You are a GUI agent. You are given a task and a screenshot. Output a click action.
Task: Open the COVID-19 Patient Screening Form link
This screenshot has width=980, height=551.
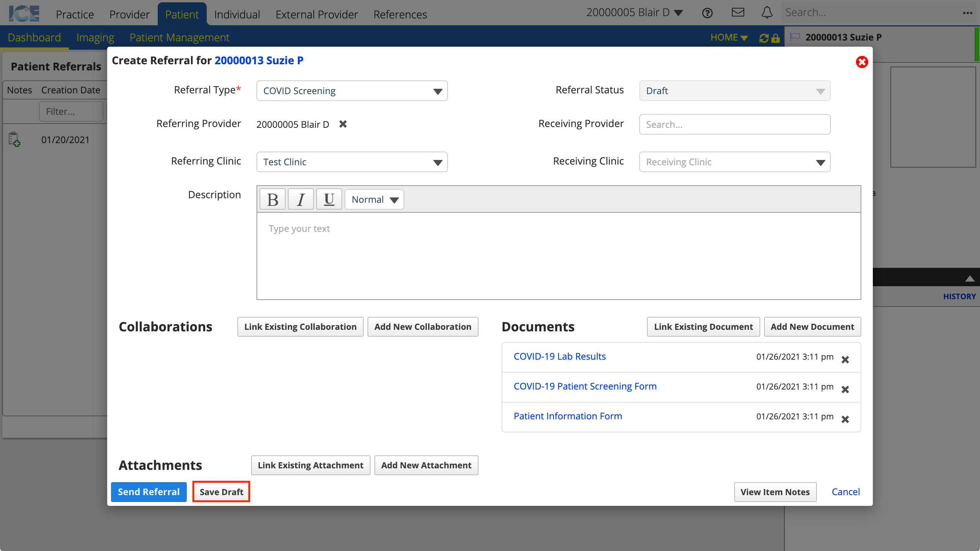(585, 386)
